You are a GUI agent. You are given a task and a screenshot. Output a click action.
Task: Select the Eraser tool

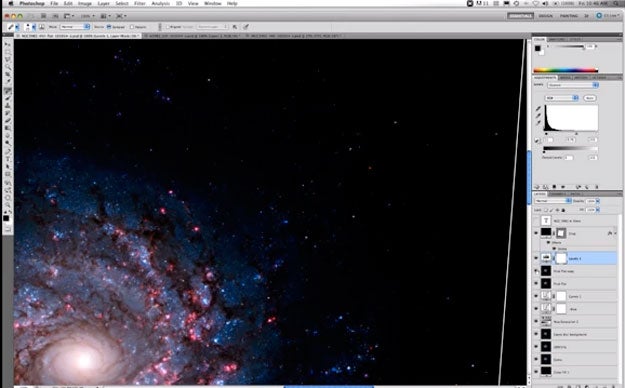8,121
